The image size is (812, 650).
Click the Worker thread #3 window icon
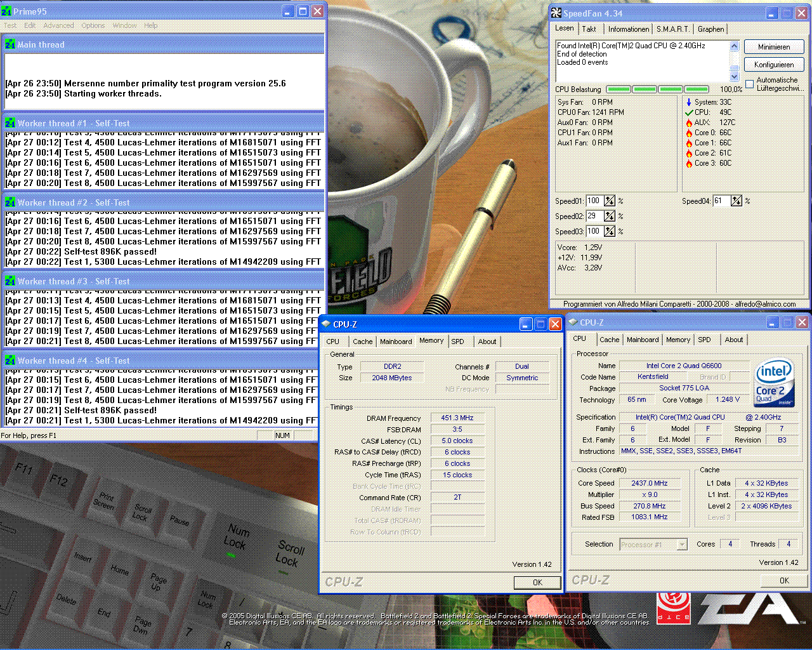[10, 281]
